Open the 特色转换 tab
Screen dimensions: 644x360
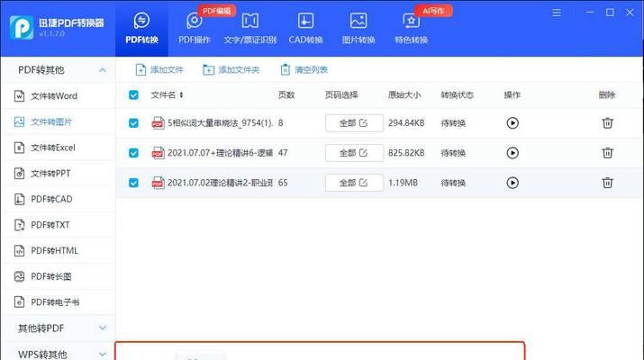411,28
